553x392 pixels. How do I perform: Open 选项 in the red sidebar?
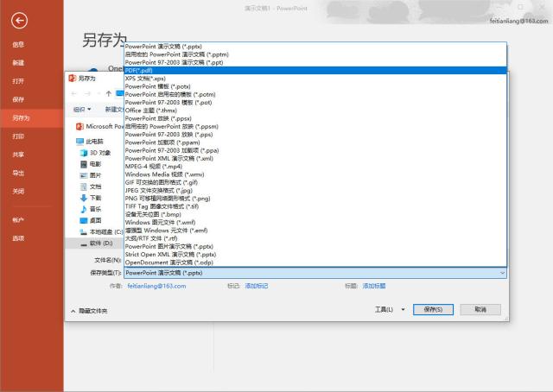pyautogui.click(x=18, y=238)
